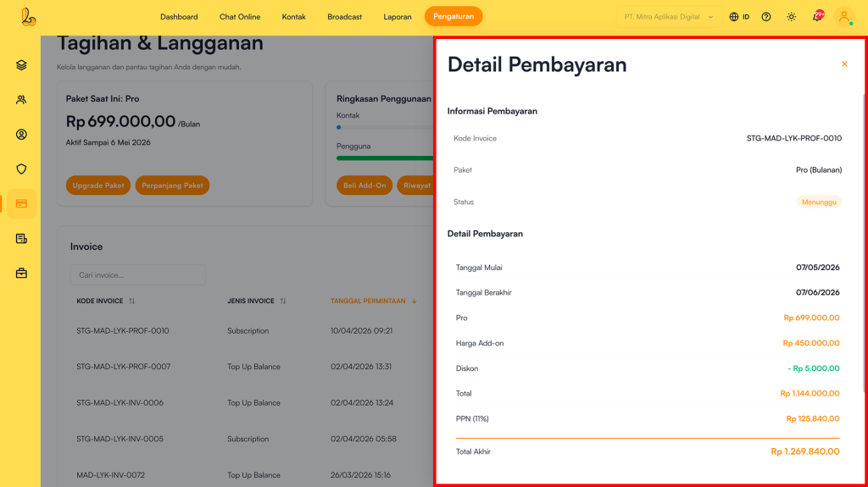The width and height of the screenshot is (868, 487).
Task: Click the Upgrade Paket button
Action: (x=98, y=185)
